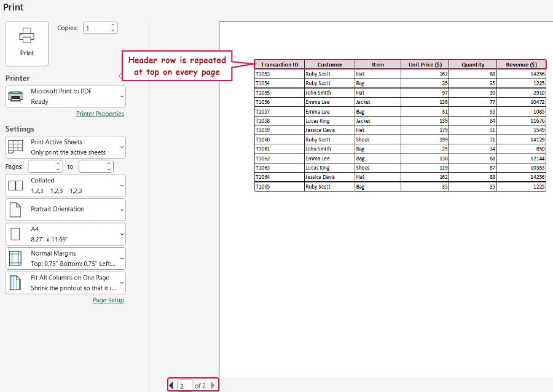Screen dimensions: 553x392
Task: Decrease the Copies count with down arrow
Action: [x=113, y=31]
